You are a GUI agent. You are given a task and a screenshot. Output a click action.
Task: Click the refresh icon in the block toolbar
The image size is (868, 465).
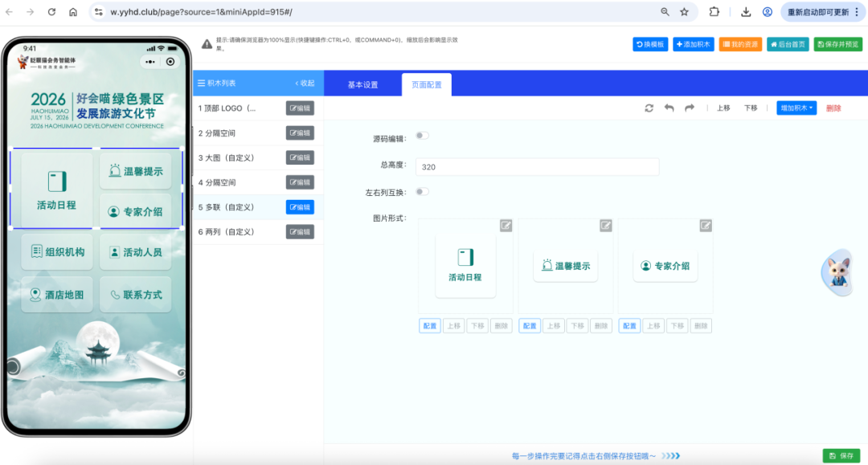click(x=649, y=108)
